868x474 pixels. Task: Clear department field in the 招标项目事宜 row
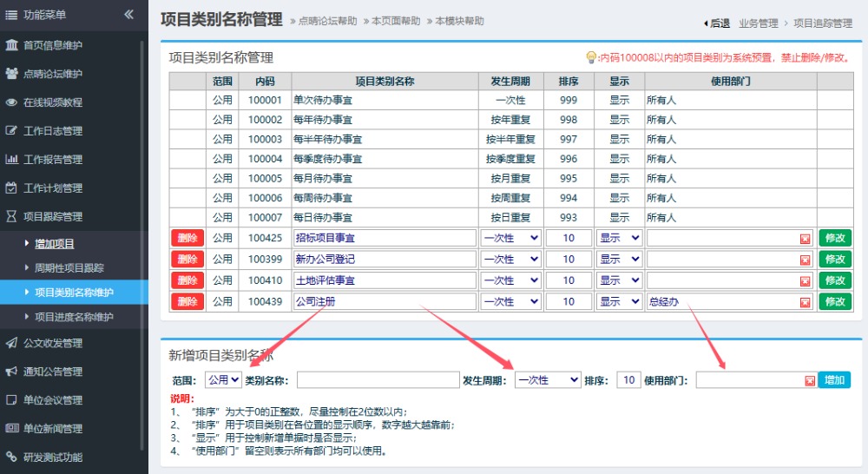[805, 239]
